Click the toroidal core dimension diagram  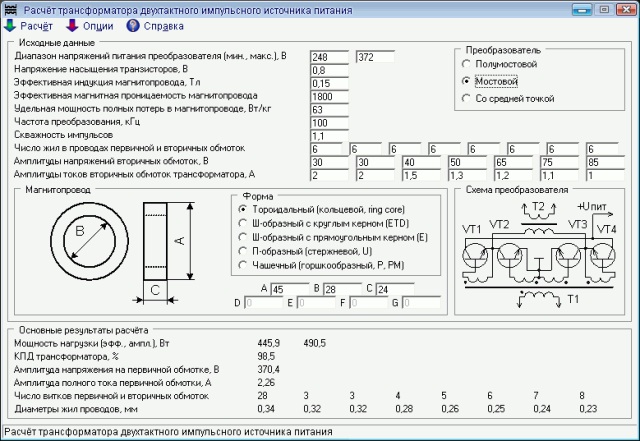click(122, 252)
